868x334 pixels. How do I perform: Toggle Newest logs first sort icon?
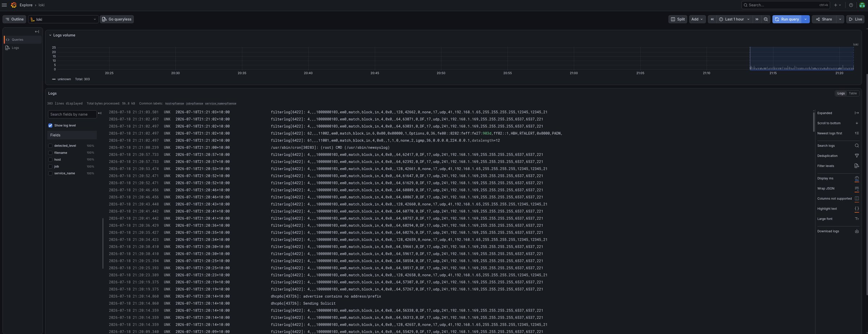pyautogui.click(x=856, y=133)
